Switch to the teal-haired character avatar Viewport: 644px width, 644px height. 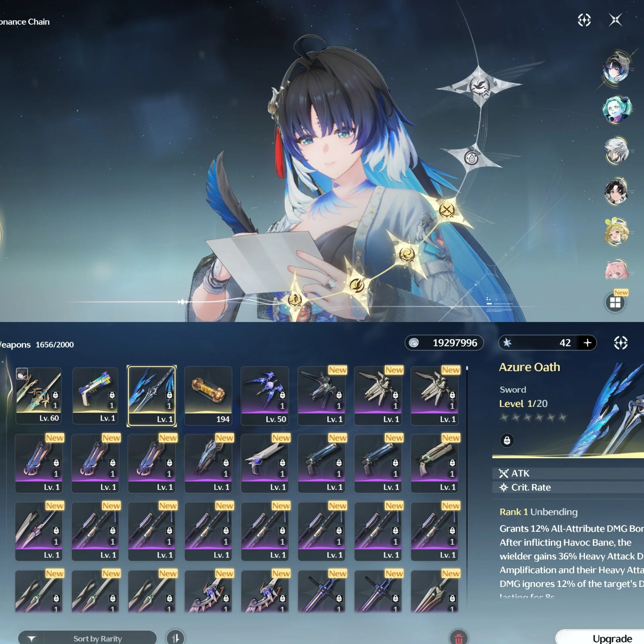[x=616, y=109]
